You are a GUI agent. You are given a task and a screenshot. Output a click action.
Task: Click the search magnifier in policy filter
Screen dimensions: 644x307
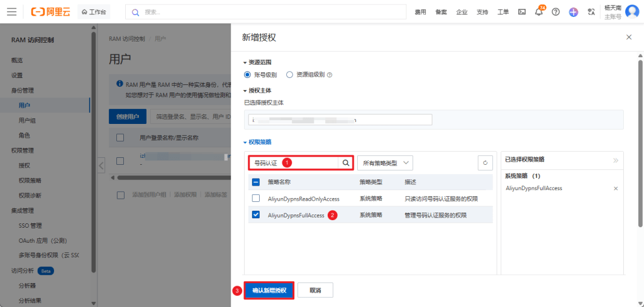point(345,163)
